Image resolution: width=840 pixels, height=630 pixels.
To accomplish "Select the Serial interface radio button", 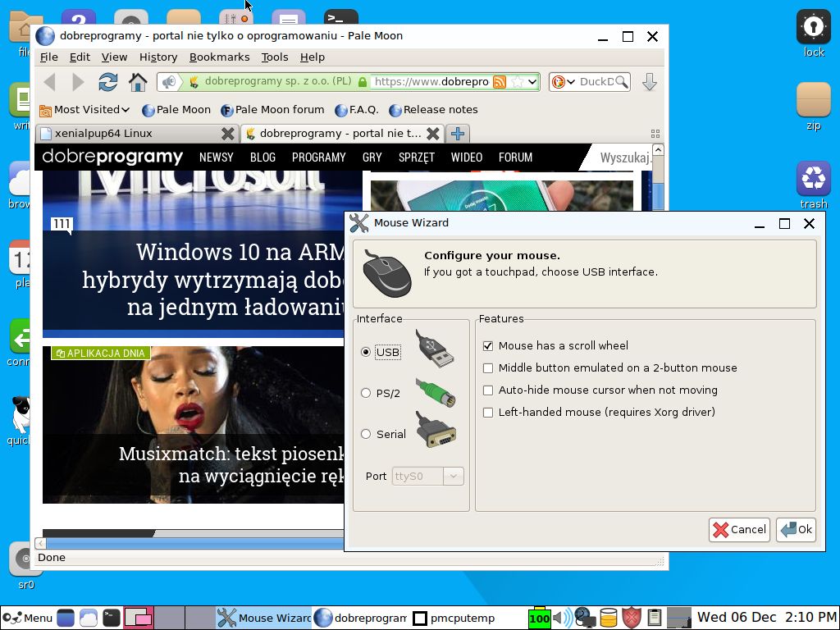I will coord(366,434).
